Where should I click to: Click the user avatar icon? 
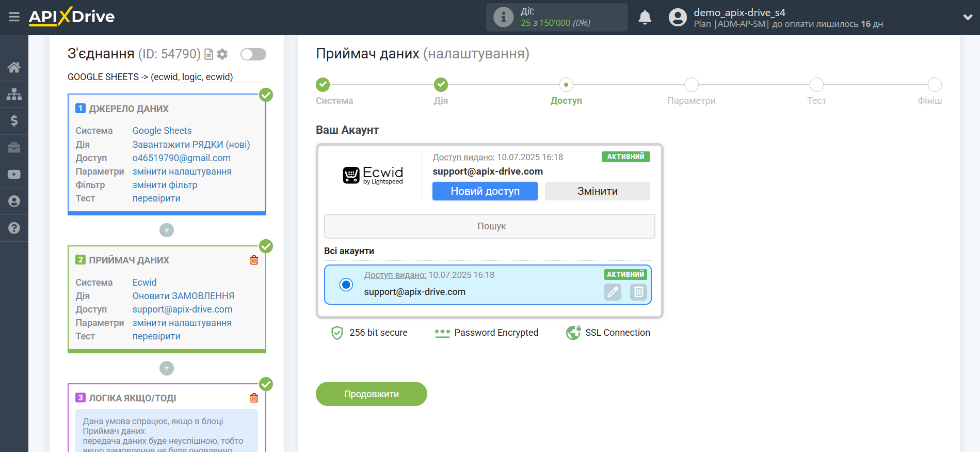(x=678, y=18)
